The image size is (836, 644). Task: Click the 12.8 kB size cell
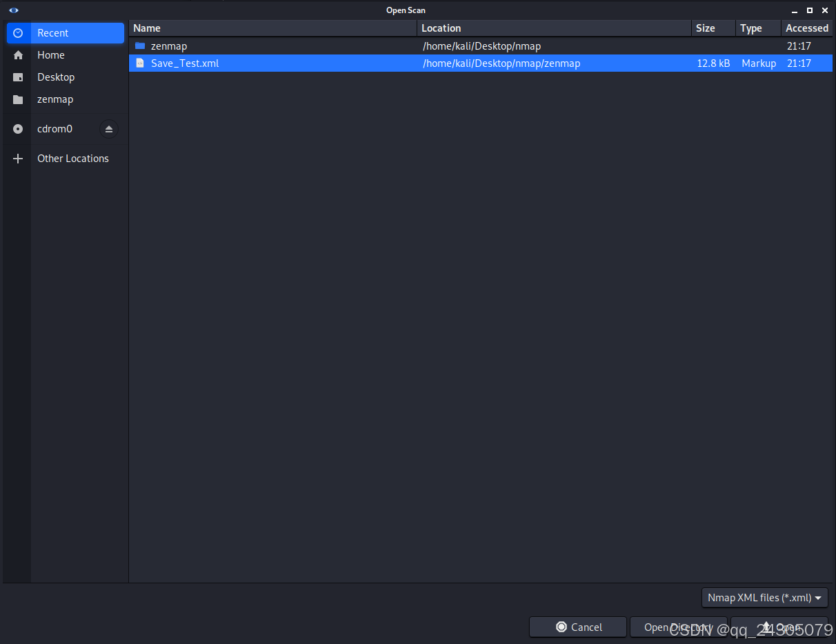tap(713, 63)
